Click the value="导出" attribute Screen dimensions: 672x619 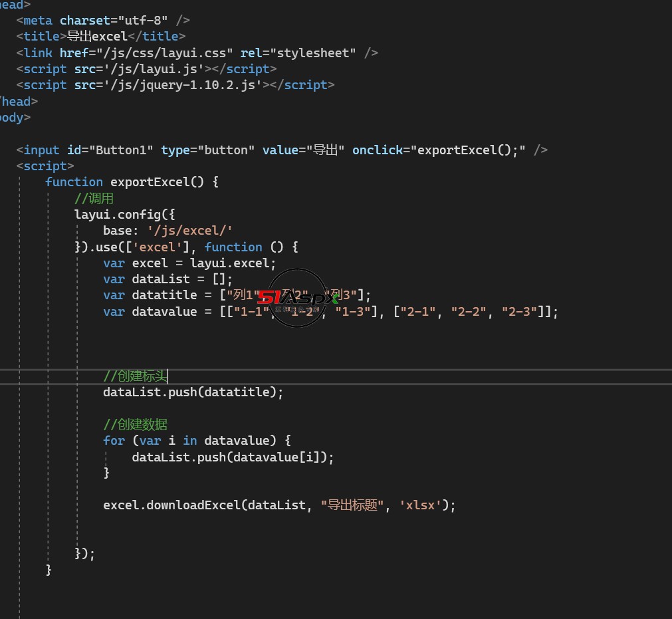tap(303, 150)
